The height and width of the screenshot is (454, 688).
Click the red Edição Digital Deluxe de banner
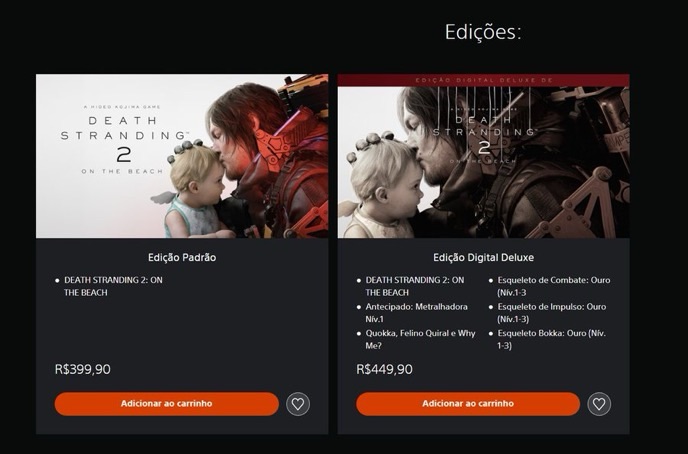point(484,80)
